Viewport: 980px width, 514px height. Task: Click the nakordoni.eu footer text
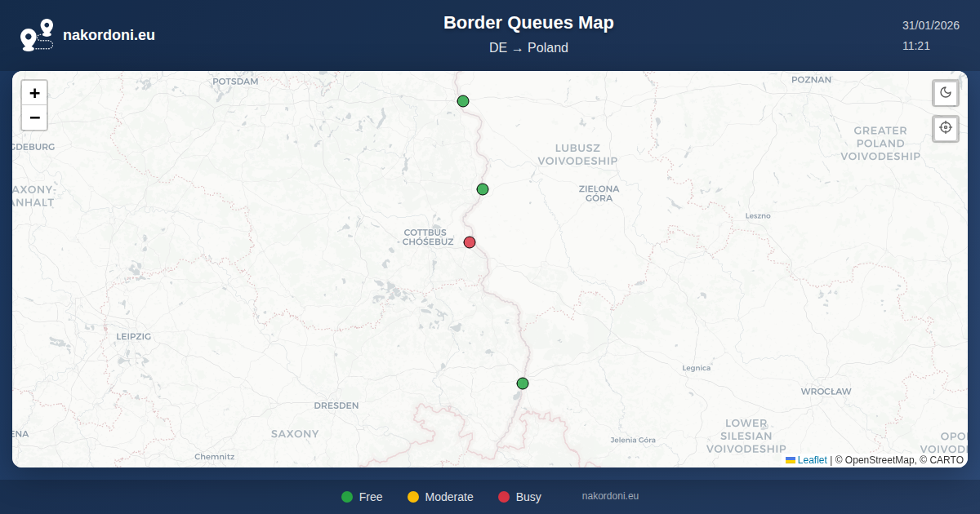(x=610, y=496)
